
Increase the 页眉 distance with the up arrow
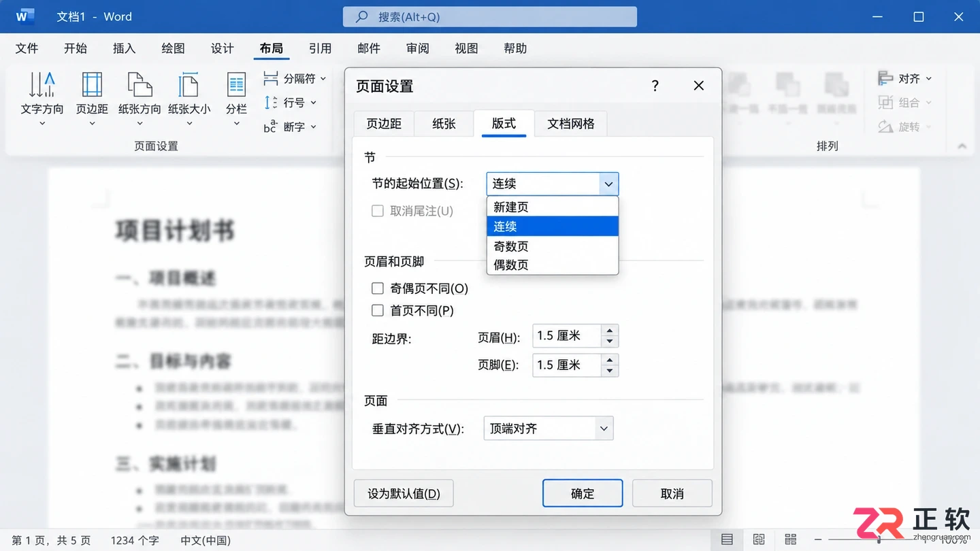(x=610, y=331)
